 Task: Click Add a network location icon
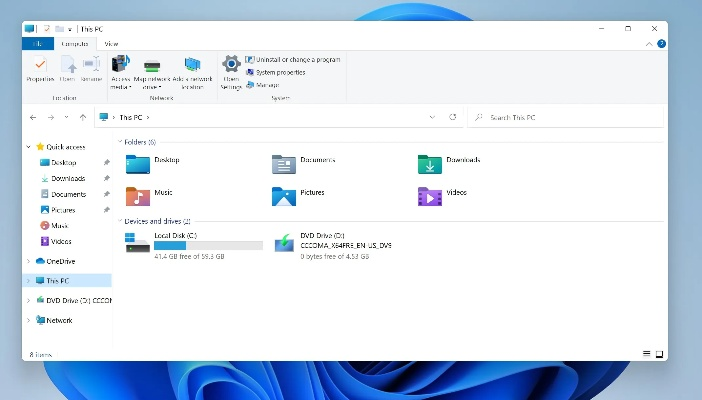(x=192, y=70)
